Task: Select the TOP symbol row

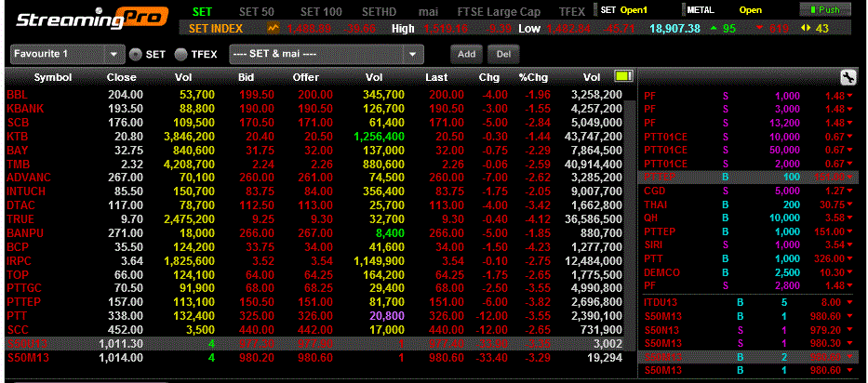Action: [x=314, y=274]
